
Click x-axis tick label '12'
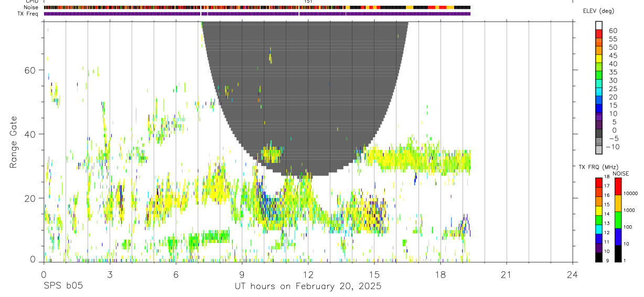point(308,274)
